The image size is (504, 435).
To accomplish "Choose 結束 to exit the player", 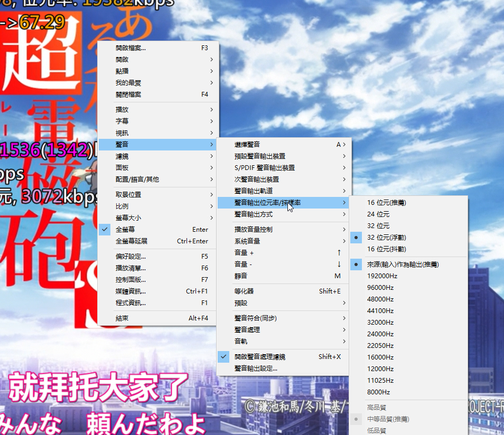I will pyautogui.click(x=158, y=318).
